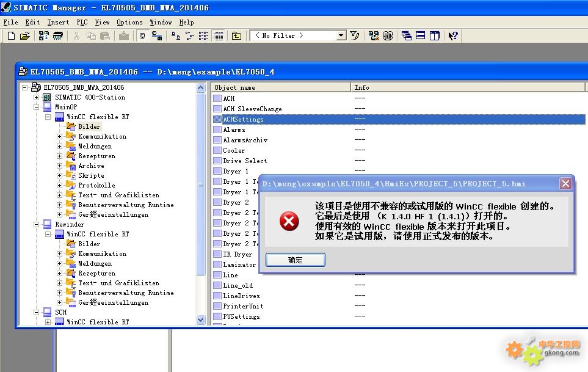Switch to List view icon

point(203,35)
